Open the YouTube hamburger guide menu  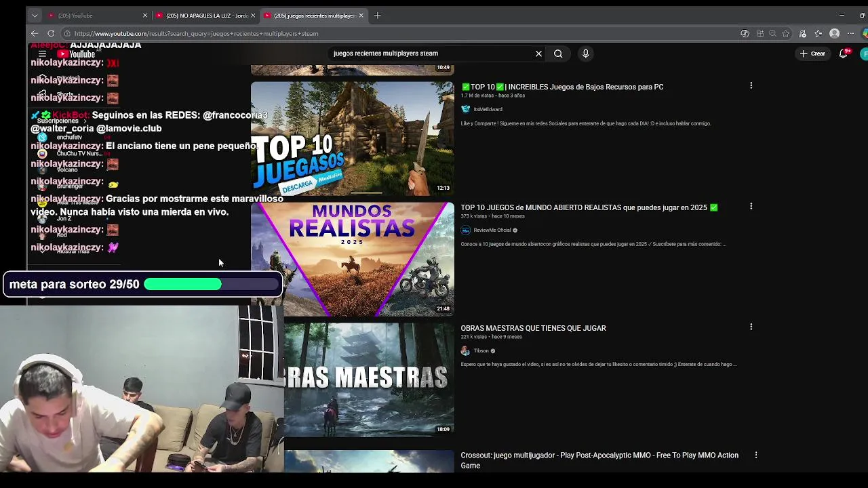pos(42,54)
